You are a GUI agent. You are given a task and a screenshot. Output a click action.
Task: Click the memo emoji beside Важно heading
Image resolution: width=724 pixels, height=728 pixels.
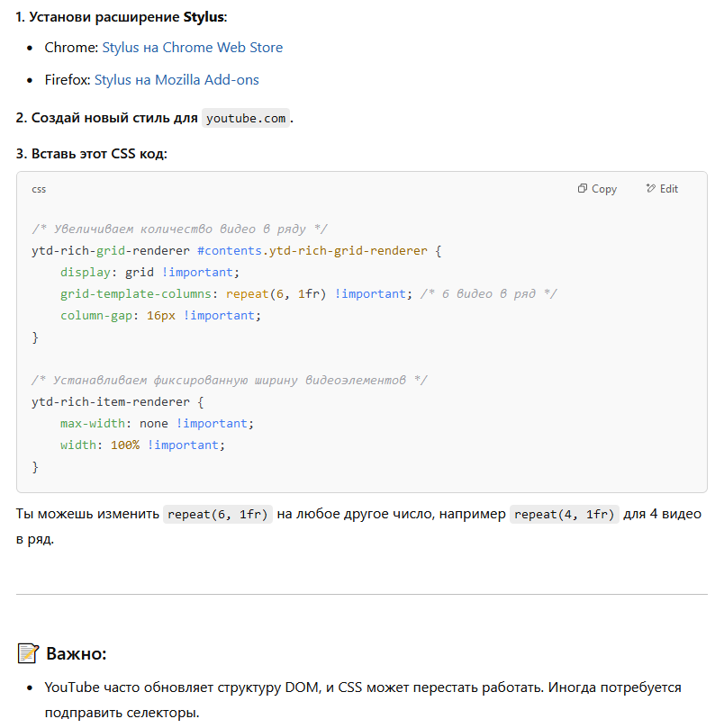point(28,653)
